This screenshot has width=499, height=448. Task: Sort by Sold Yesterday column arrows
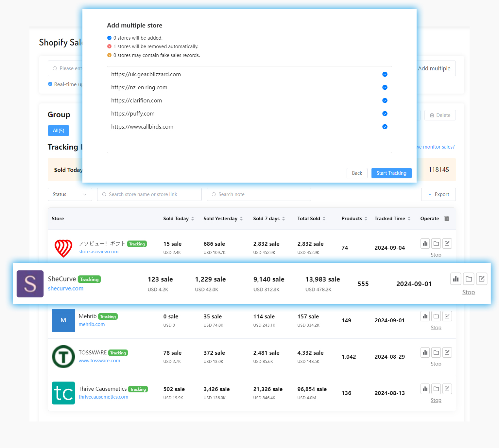pyautogui.click(x=242, y=218)
